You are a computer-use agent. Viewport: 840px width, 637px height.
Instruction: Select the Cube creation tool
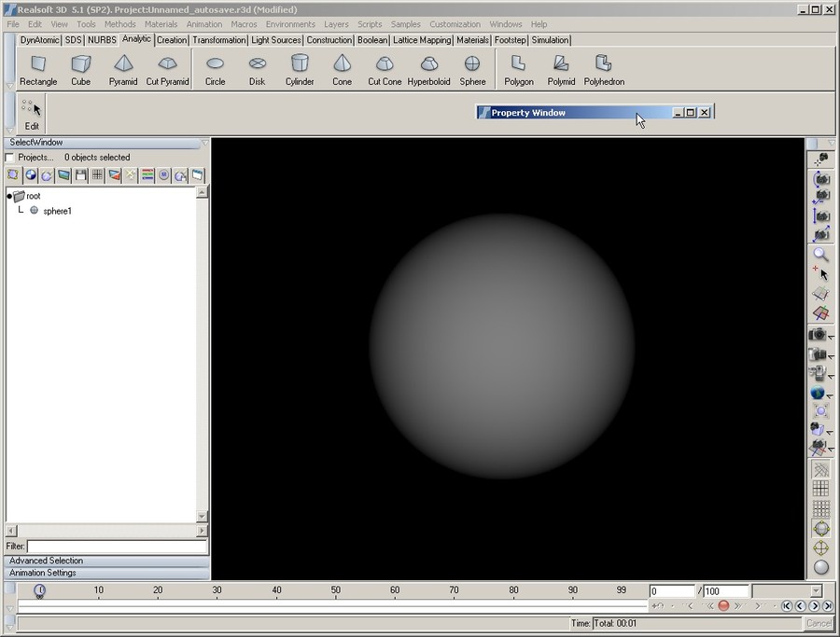(81, 63)
